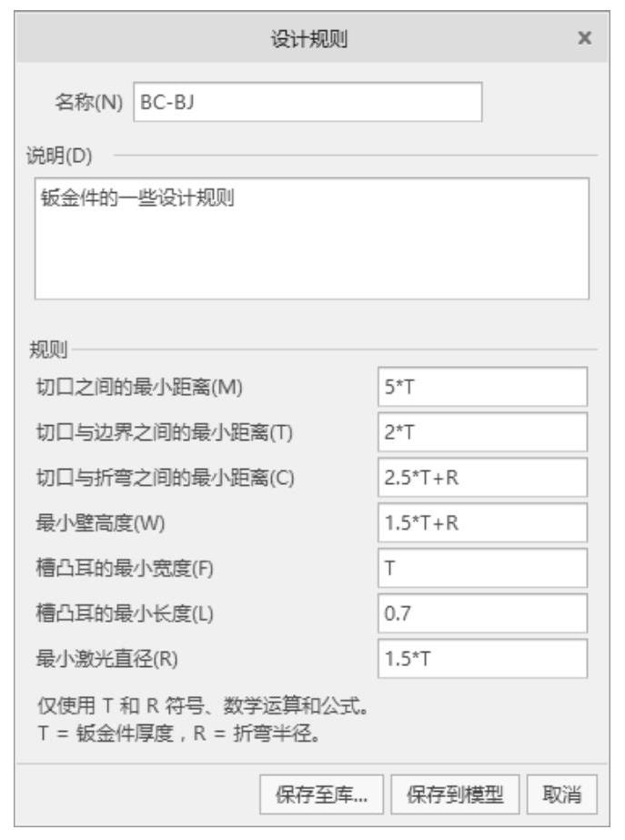Focus the 切口之间的最小距离 field showing 5*T

click(482, 387)
